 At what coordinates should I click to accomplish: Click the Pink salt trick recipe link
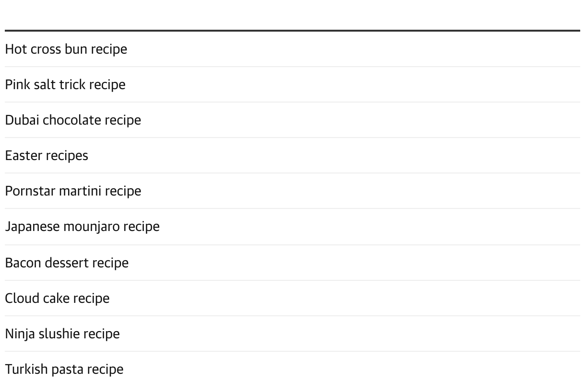pos(65,84)
